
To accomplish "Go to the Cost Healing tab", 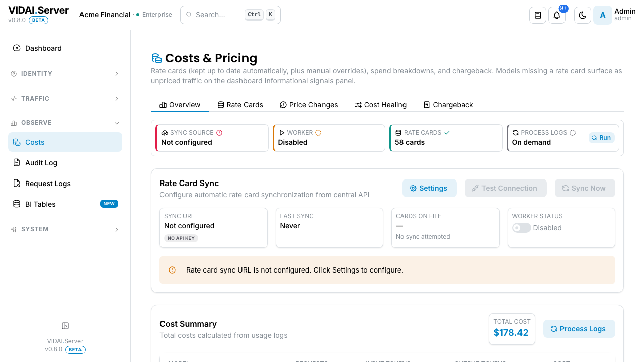I will [380, 105].
